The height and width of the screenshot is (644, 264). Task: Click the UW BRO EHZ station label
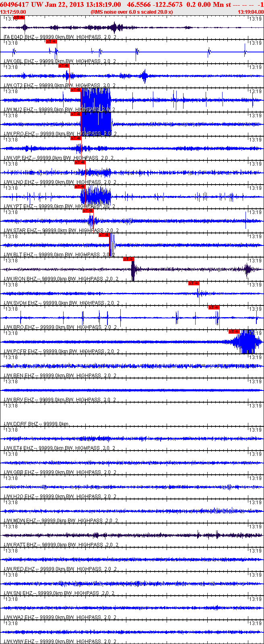tap(60, 327)
